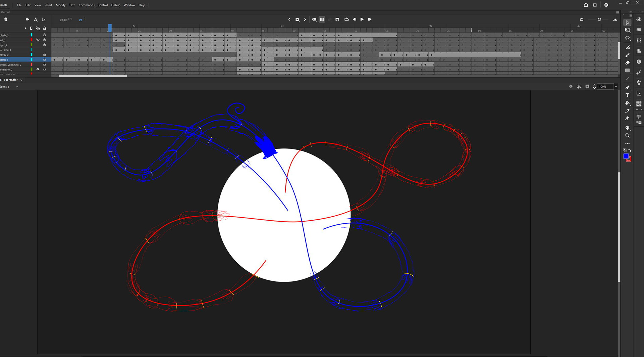This screenshot has width=644, height=357.
Task: Swap stroke and fill colors
Action: pos(630,150)
